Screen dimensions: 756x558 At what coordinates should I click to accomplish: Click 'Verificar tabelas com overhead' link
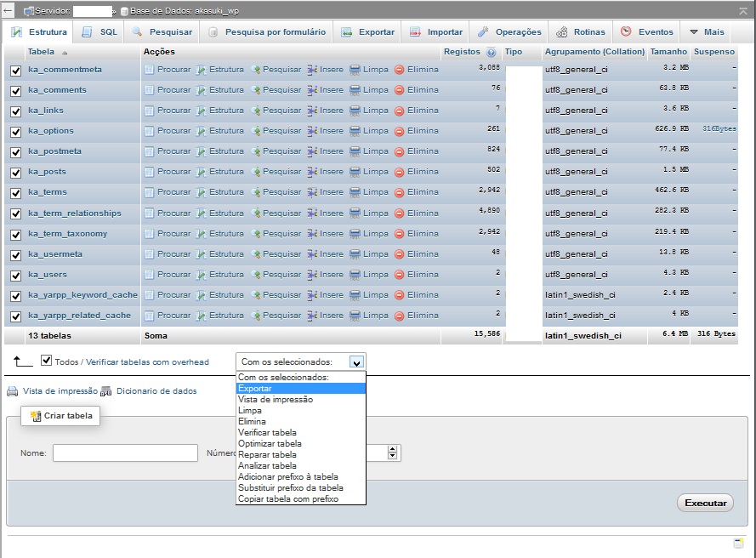147,362
